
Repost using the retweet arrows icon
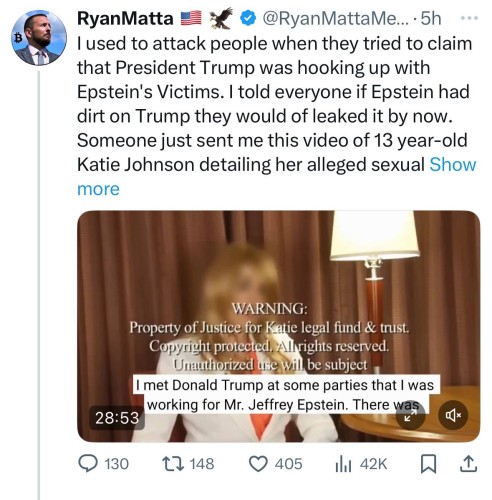pos(173,464)
